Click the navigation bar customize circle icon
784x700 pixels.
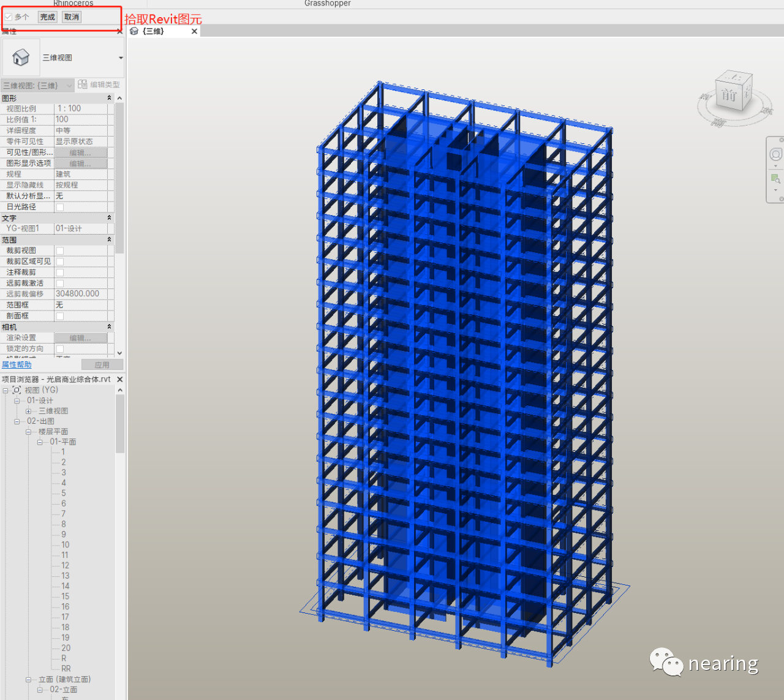(x=782, y=198)
